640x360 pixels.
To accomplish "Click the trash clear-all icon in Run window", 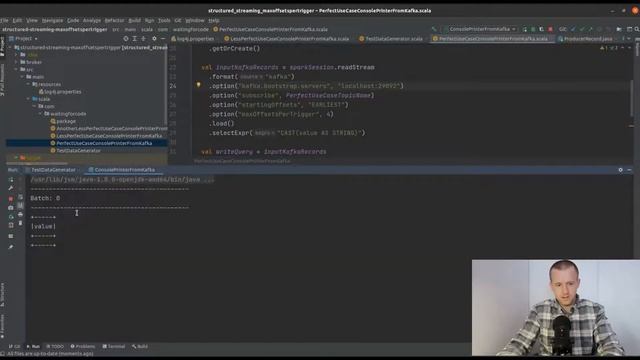I will pyautogui.click(x=20, y=223).
